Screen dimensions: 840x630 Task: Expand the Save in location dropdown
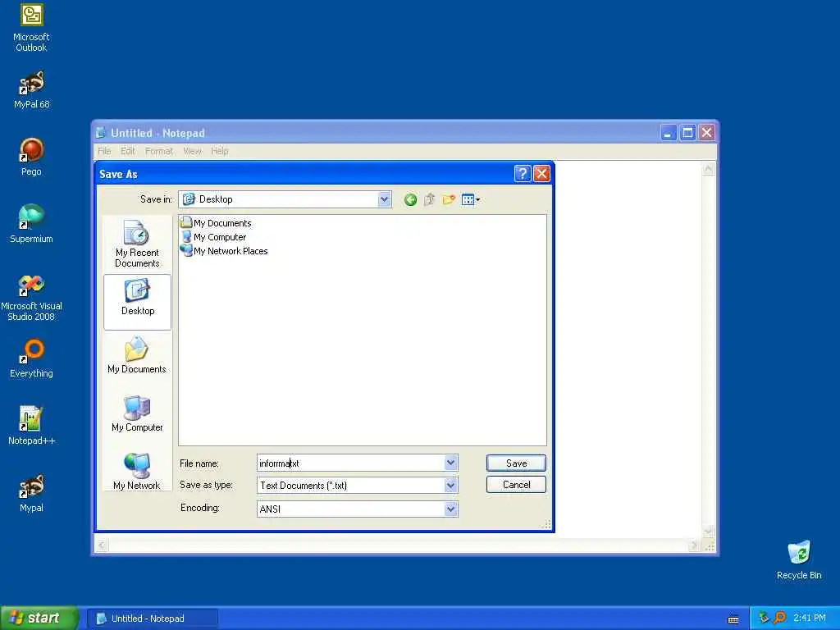pyautogui.click(x=384, y=199)
